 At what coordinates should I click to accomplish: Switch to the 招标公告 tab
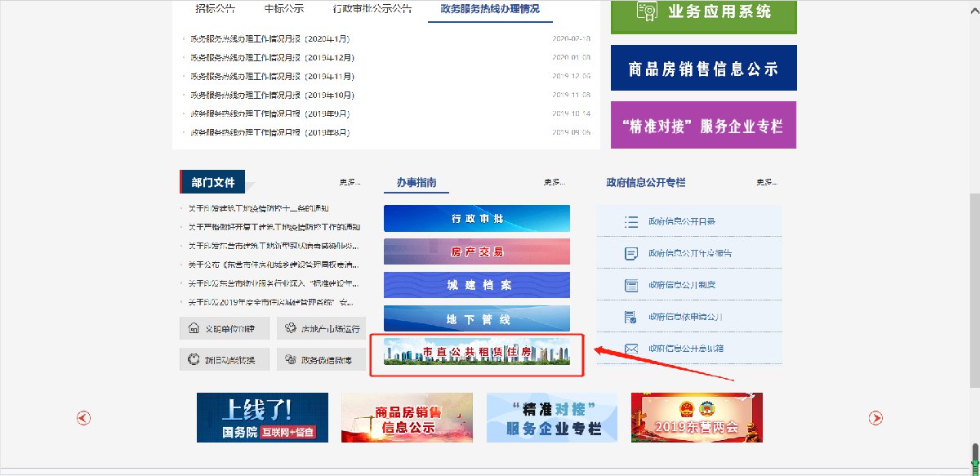[215, 9]
